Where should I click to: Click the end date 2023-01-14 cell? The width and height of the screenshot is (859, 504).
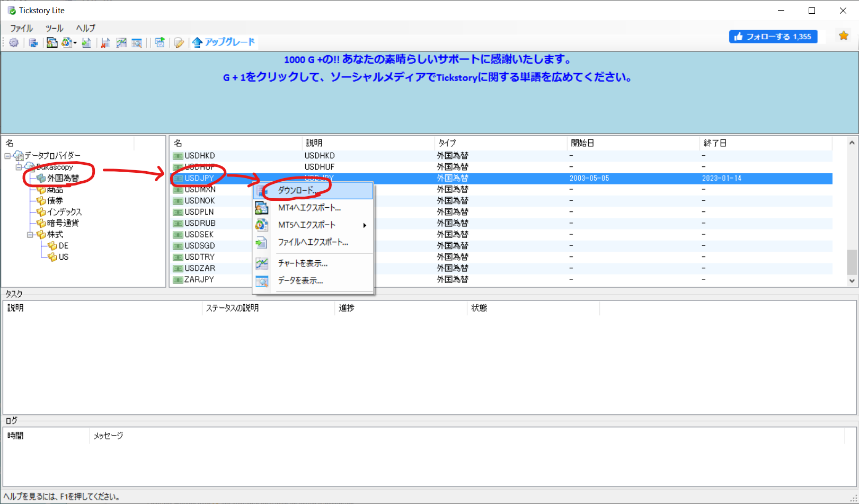point(722,178)
